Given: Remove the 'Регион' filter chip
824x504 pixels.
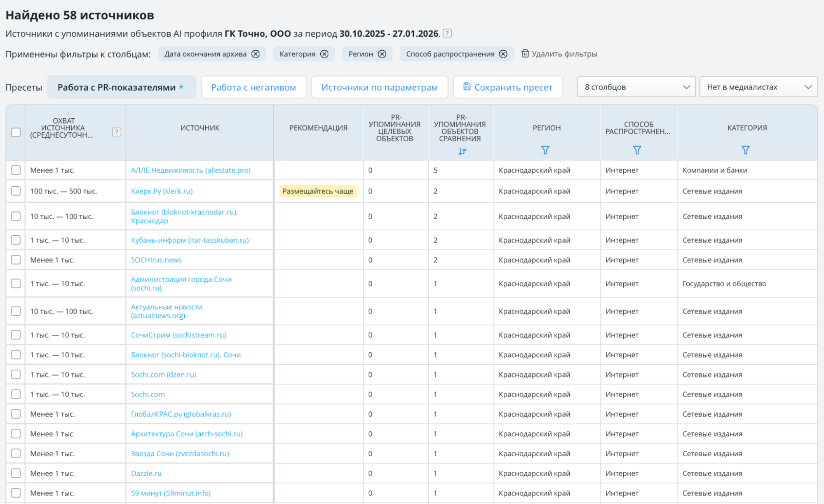Looking at the screenshot, I should tap(382, 54).
